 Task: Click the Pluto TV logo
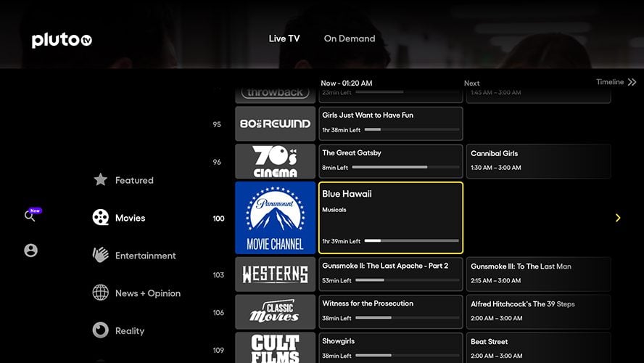coord(62,40)
